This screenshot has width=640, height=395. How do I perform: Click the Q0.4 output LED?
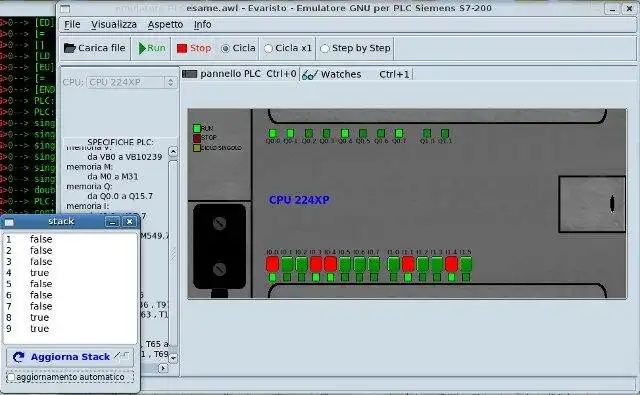pyautogui.click(x=345, y=133)
